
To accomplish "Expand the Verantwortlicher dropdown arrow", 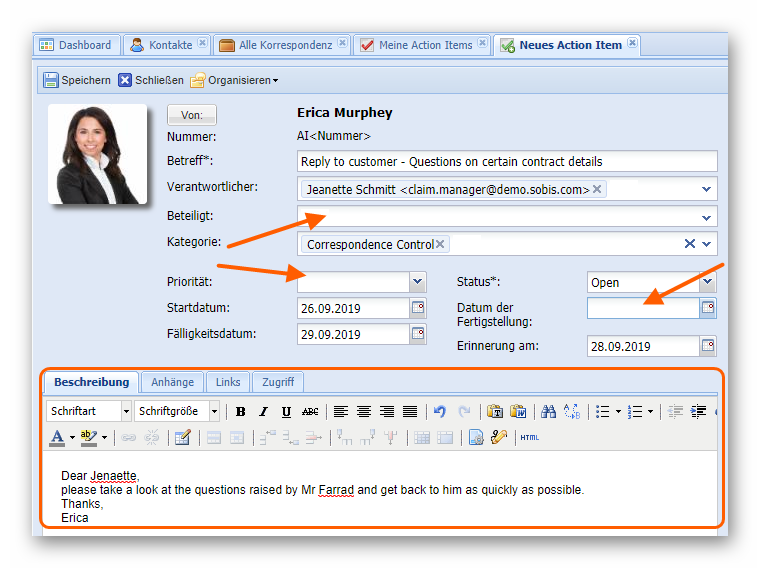I will point(707,189).
